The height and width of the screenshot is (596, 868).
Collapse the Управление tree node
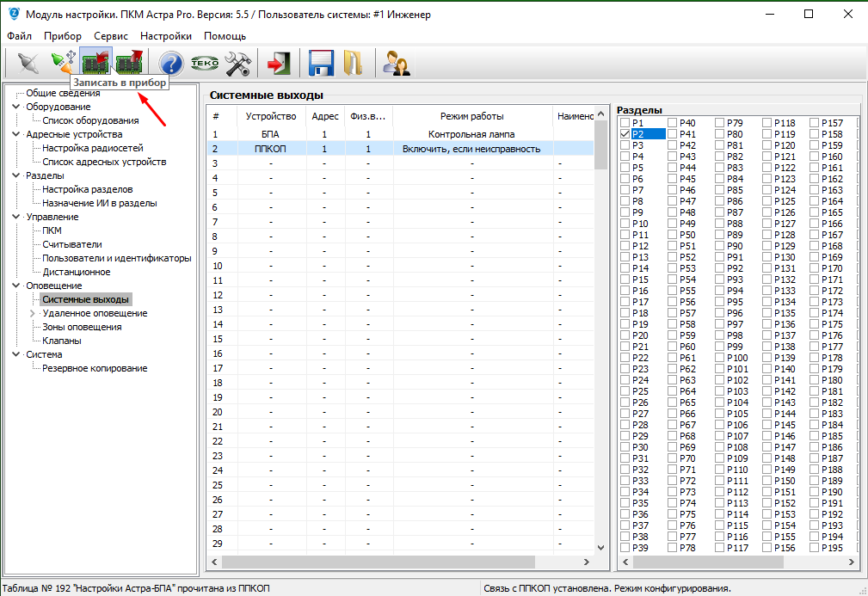(16, 217)
